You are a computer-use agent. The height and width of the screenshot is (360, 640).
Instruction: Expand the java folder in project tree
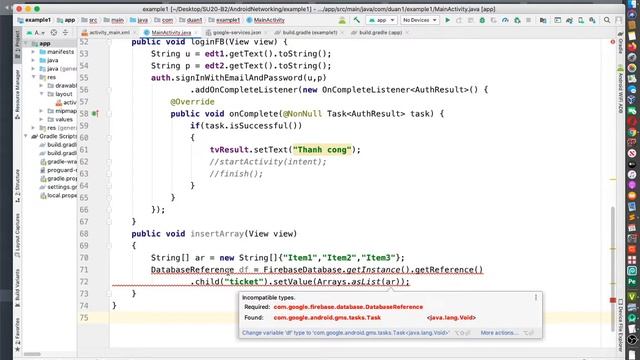click(33, 60)
